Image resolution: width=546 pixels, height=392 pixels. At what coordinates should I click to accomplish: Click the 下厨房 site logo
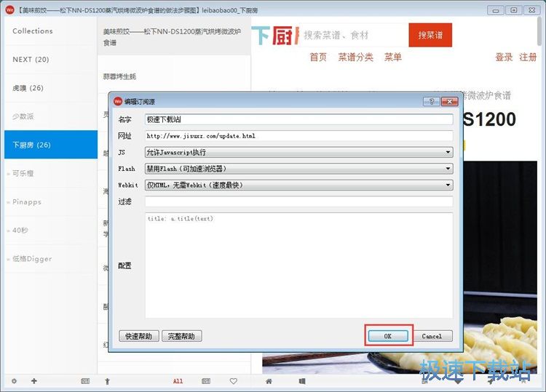click(x=275, y=35)
